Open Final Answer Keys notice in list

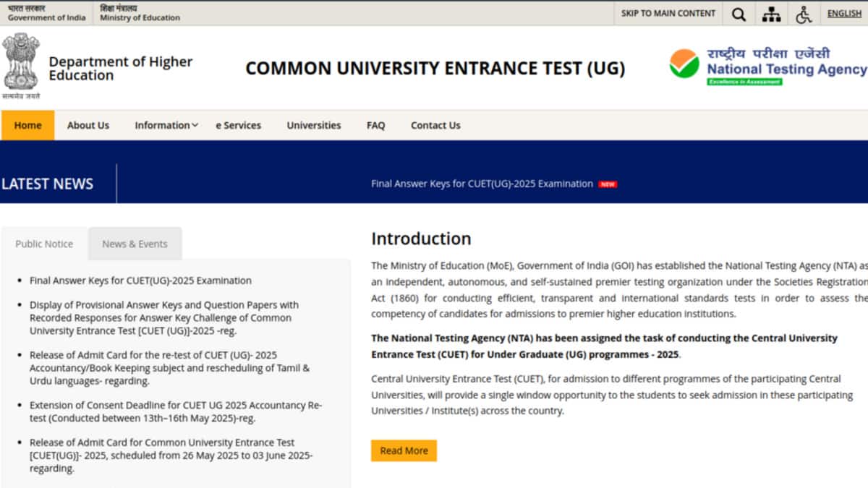point(140,281)
